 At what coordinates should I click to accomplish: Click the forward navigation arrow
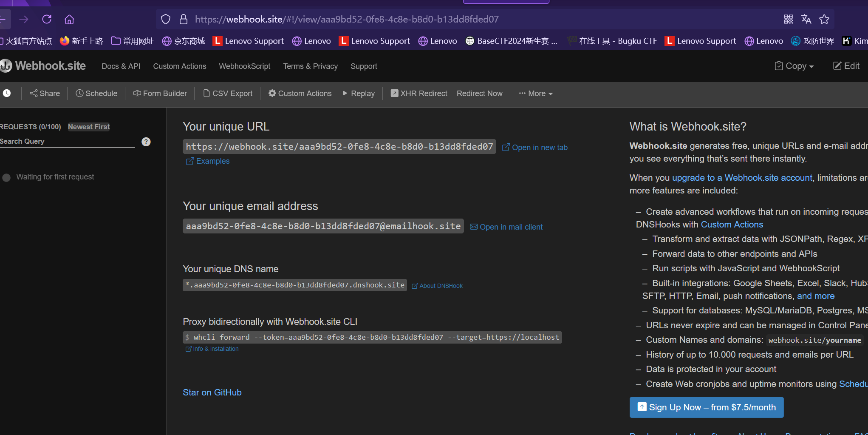[24, 19]
